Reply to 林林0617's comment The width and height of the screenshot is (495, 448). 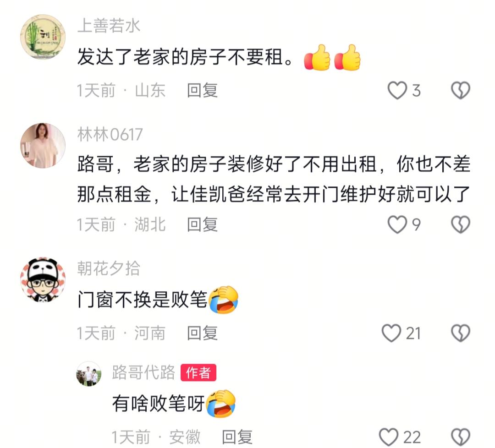click(203, 224)
